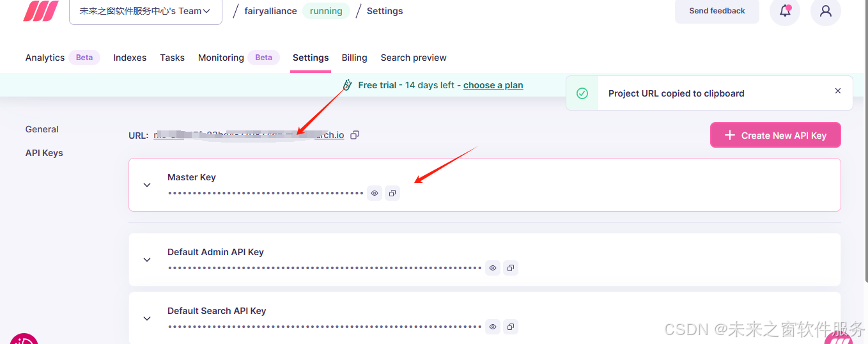Click the Beta badge beside Monitoring

click(x=263, y=58)
